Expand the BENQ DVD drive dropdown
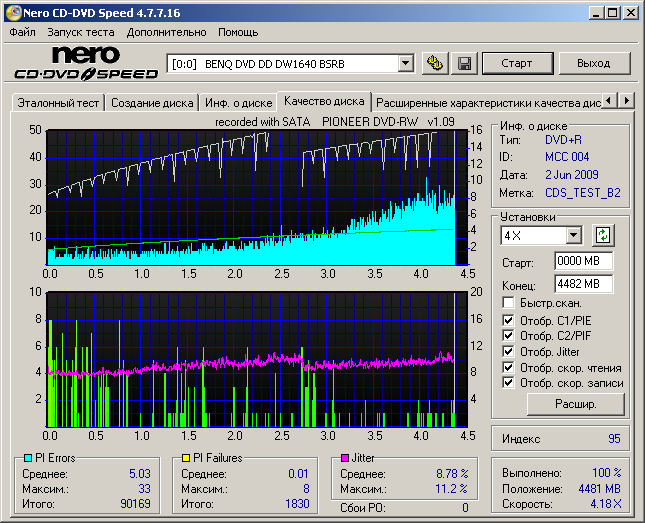This screenshot has width=645, height=523. tap(405, 64)
